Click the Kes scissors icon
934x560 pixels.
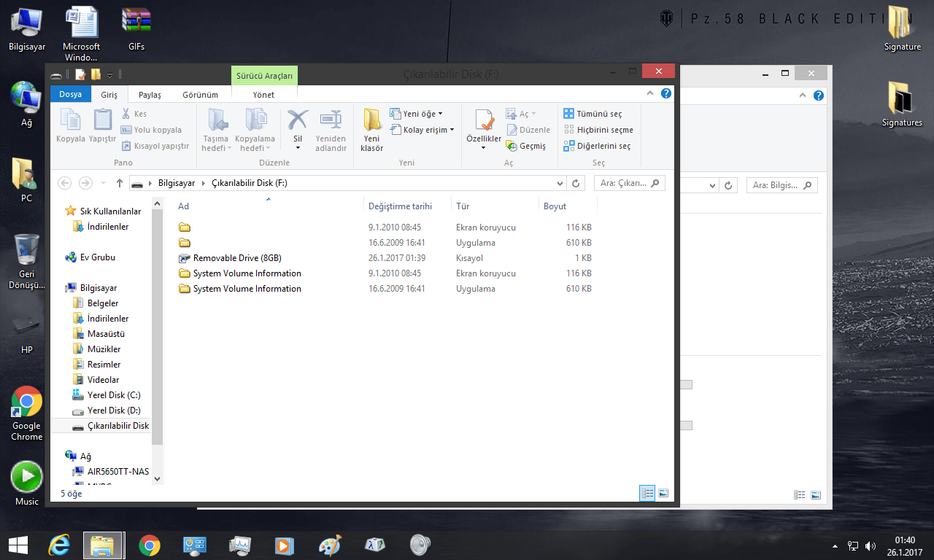[126, 114]
